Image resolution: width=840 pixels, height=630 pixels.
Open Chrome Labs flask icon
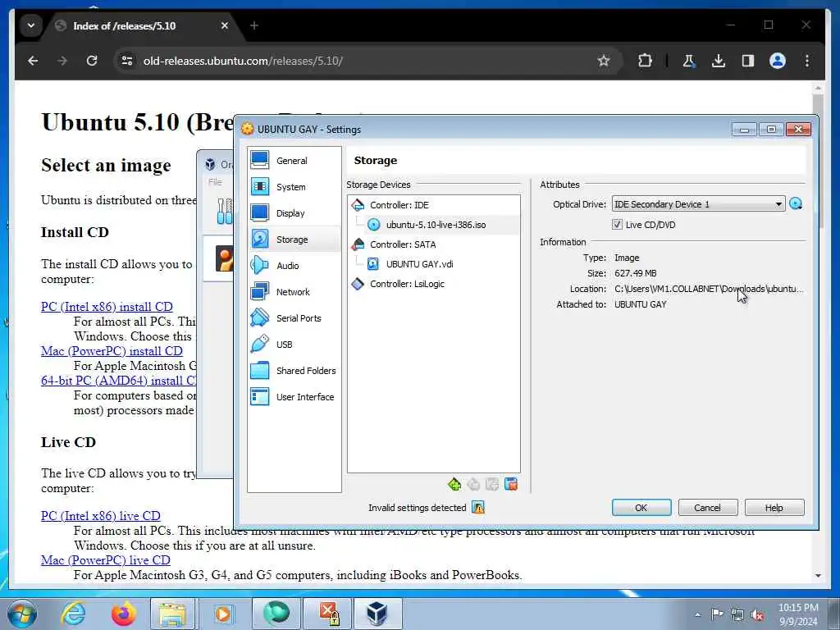pyautogui.click(x=689, y=61)
